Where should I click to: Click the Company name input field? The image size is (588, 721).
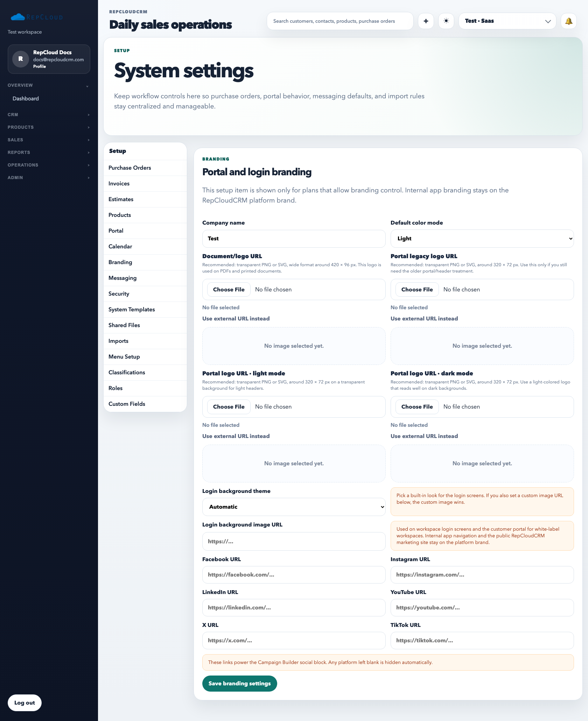pyautogui.click(x=294, y=239)
